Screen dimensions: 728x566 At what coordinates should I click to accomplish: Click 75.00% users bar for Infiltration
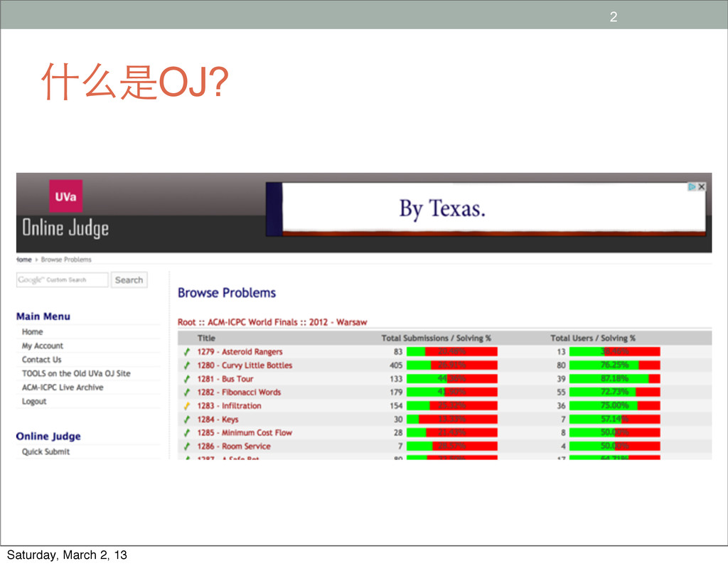pos(615,406)
